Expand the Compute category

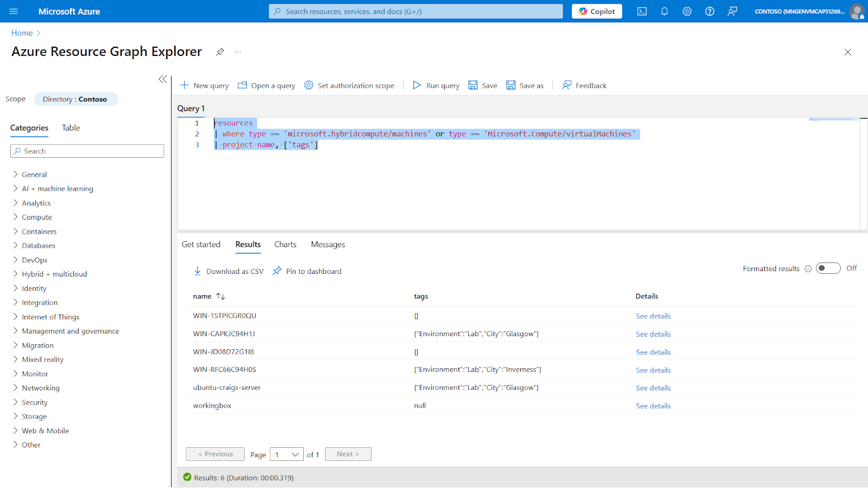(32, 217)
